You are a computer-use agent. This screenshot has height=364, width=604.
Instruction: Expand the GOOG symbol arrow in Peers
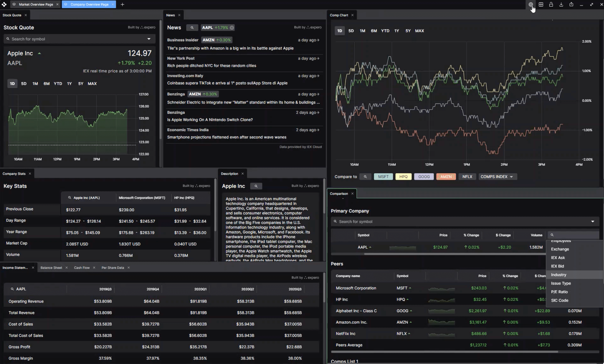(411, 311)
